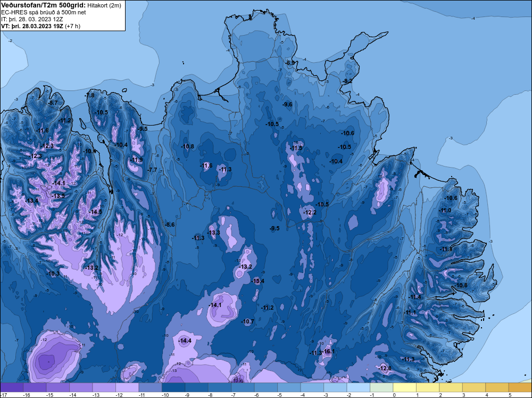Click the '-9.6' temperature label on map
Screen dimensions: 532x398
[287, 104]
